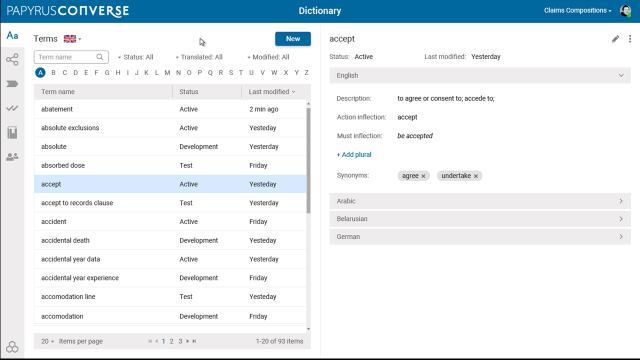Open the clover apps icon at sidebar bottom
Image resolution: width=640 pixels, height=360 pixels.
coord(12,347)
